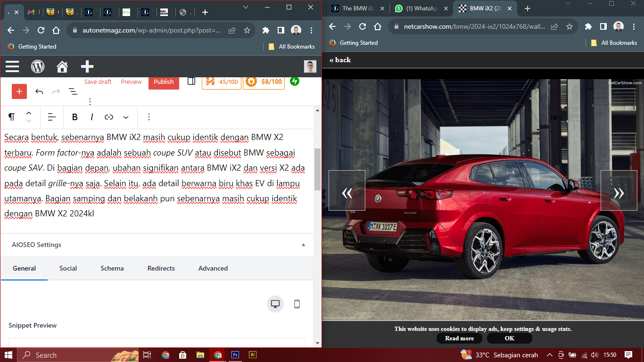Open the More rich text controls chevron
The width and height of the screenshot is (644, 362).
(126, 117)
